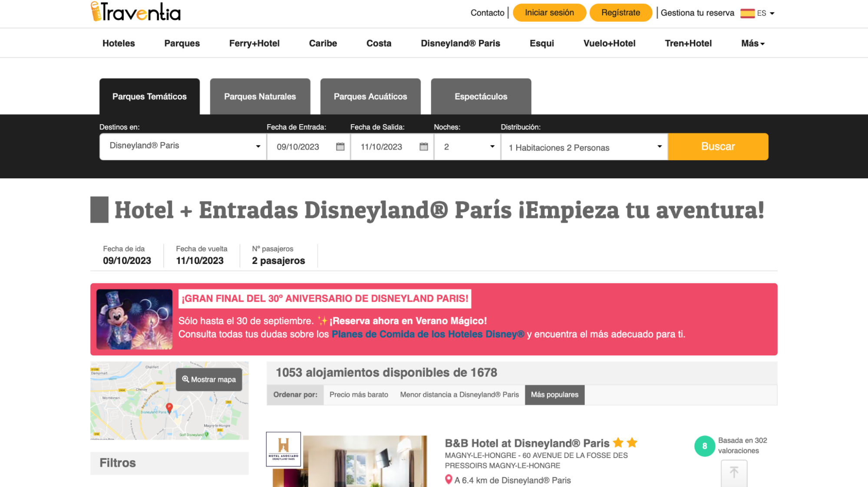This screenshot has width=868, height=487.
Task: Sort by Menor distancia a Disneyland® Paris
Action: coord(459,395)
